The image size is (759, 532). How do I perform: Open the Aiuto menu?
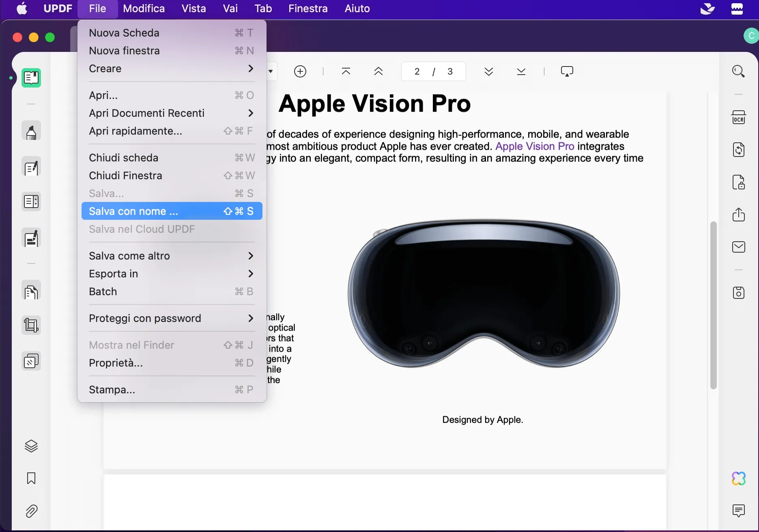[x=357, y=9]
